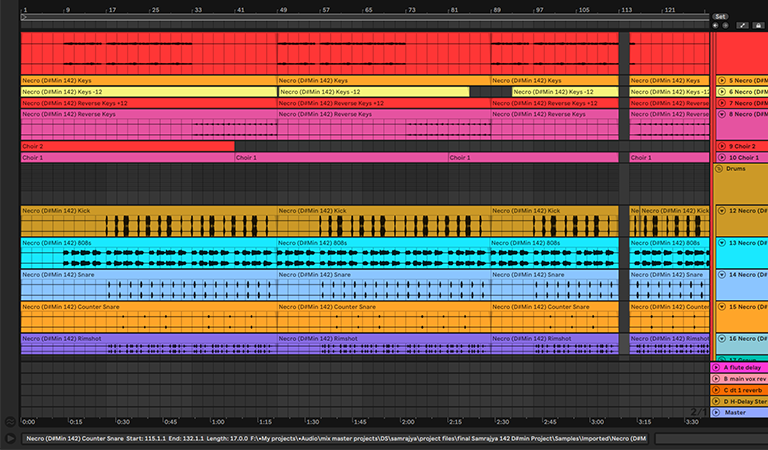Click bar 49 on the beat ruler
768x450 pixels.
279,10
